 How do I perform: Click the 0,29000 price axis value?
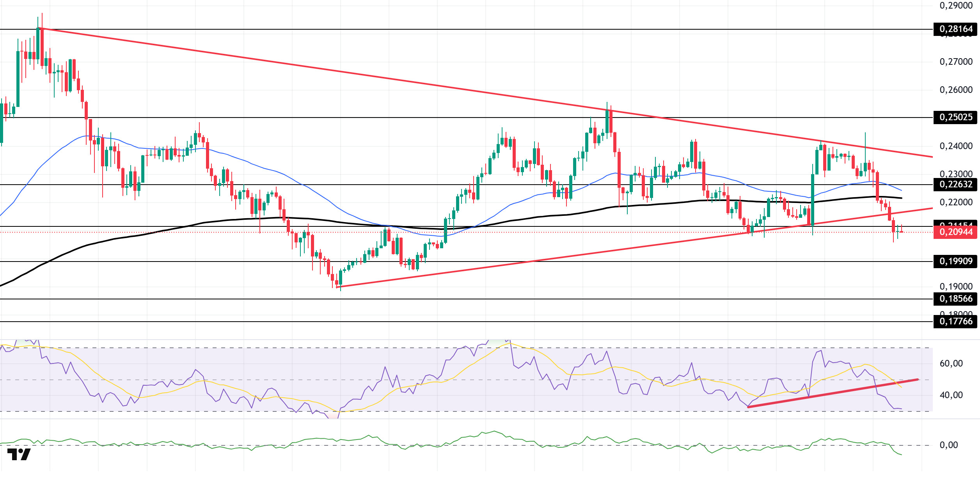[x=956, y=6]
